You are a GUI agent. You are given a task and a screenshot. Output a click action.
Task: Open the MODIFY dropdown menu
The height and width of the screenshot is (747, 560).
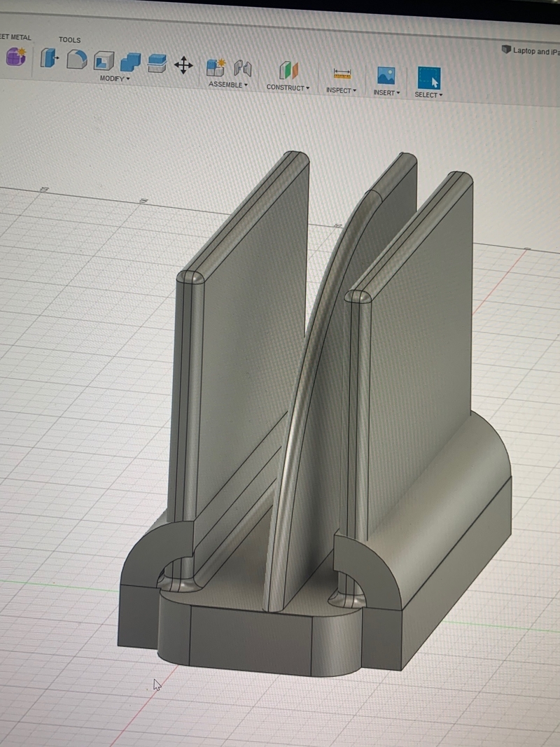point(115,78)
